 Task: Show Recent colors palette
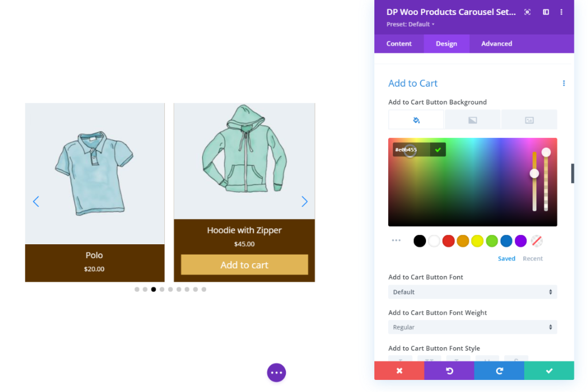pos(532,258)
